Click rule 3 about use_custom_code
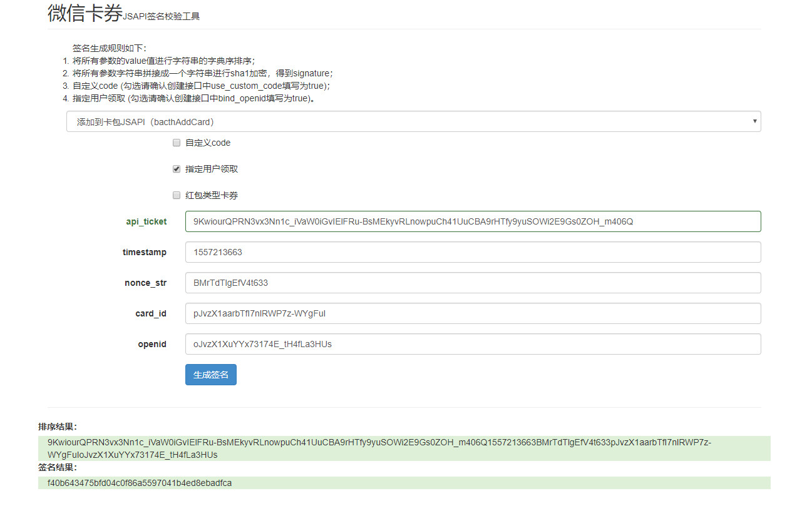The height and width of the screenshot is (516, 812). (201, 86)
